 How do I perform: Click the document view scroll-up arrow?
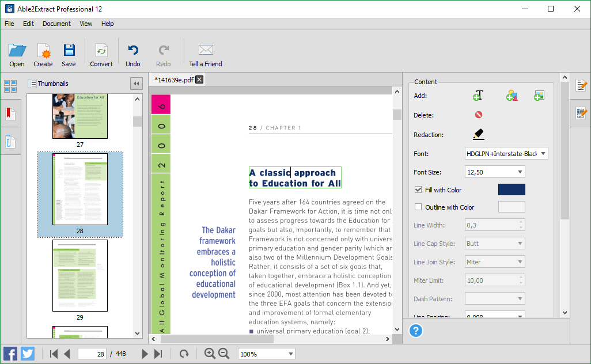click(397, 92)
